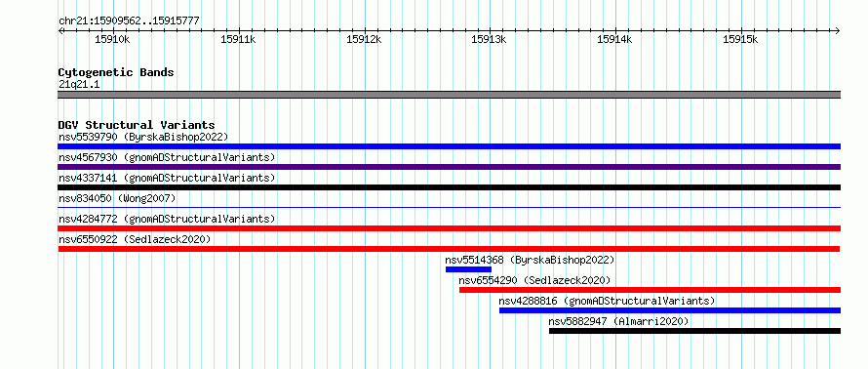
Task: Open the nsv4567930 (gnomADStructuralVariants) label
Action: coord(167,157)
